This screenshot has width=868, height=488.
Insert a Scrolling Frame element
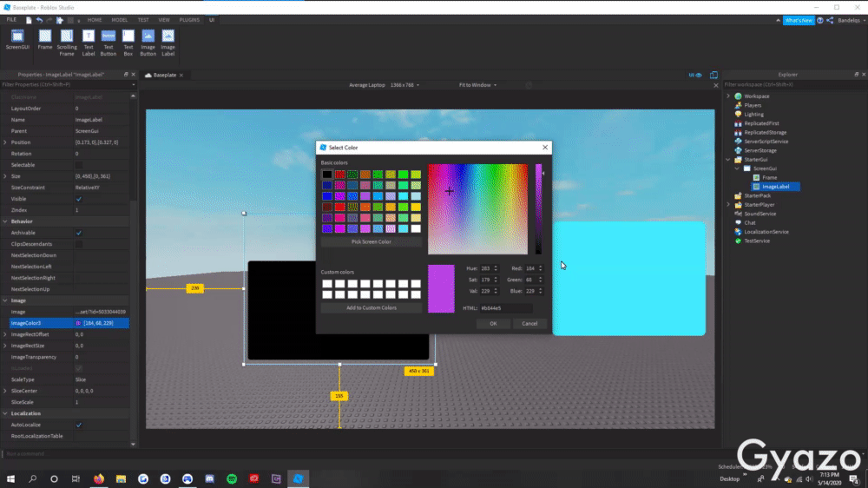pos(67,43)
